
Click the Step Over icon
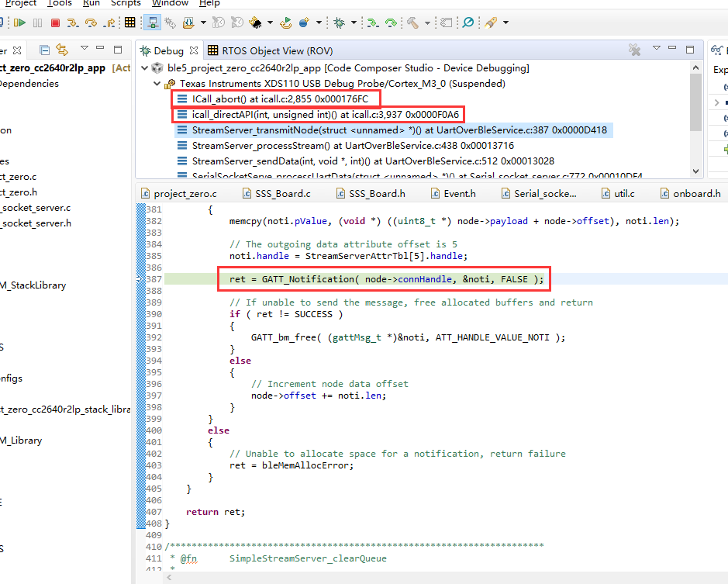pos(91,22)
